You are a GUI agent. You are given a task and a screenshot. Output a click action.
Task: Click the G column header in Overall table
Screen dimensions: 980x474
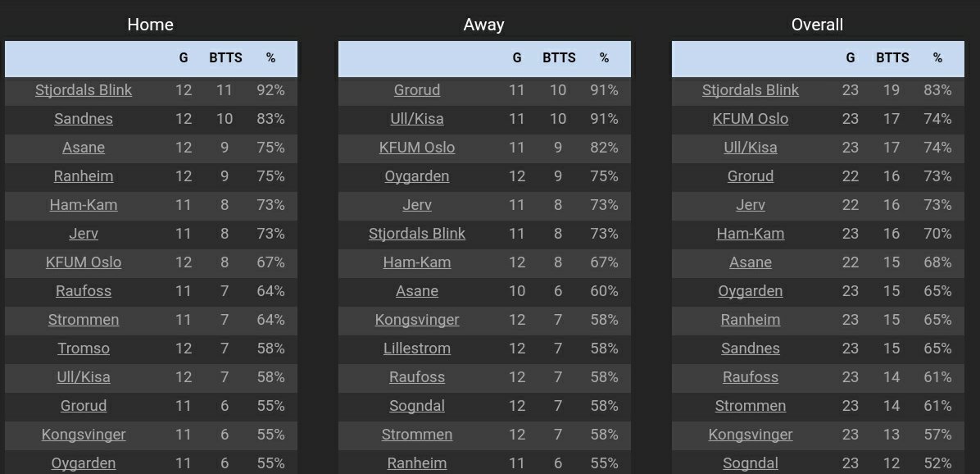tap(851, 58)
